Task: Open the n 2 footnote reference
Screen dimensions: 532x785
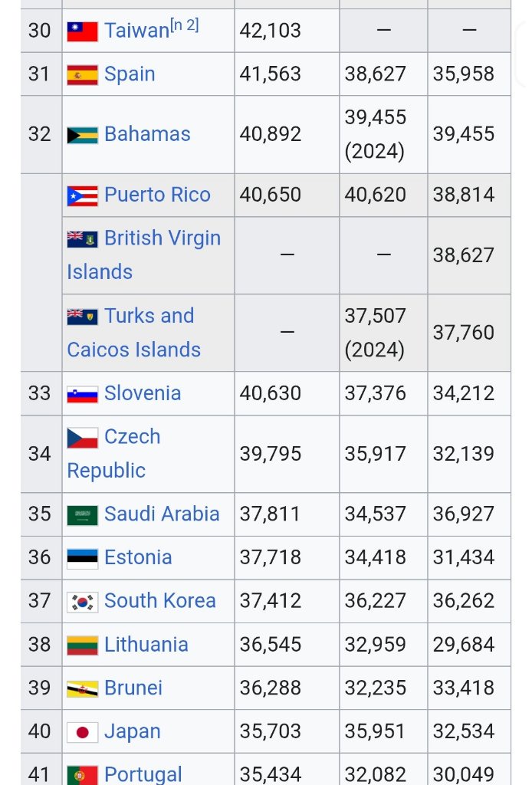Action: pos(185,25)
